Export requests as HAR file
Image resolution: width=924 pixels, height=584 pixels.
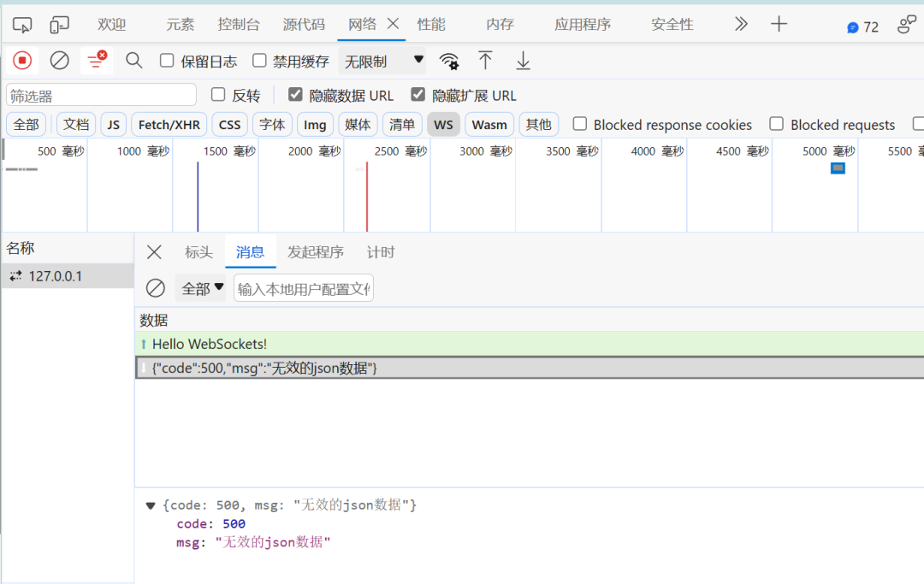[x=523, y=61]
